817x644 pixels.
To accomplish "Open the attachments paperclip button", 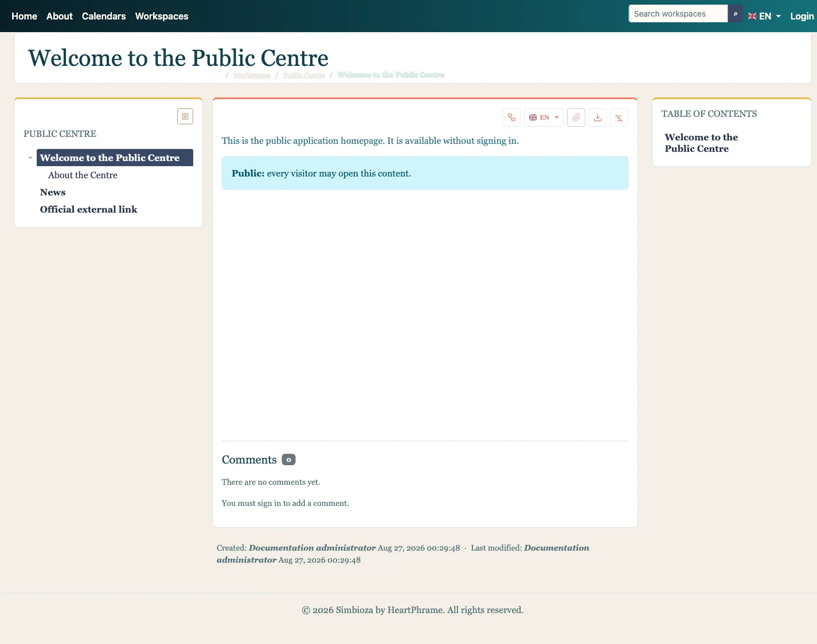I will pyautogui.click(x=576, y=117).
